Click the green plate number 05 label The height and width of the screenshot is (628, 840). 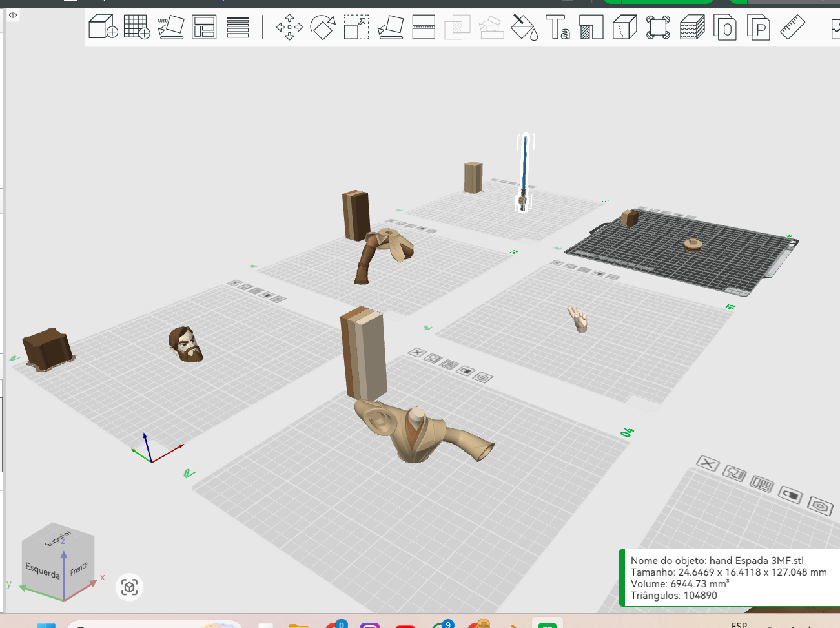(730, 306)
